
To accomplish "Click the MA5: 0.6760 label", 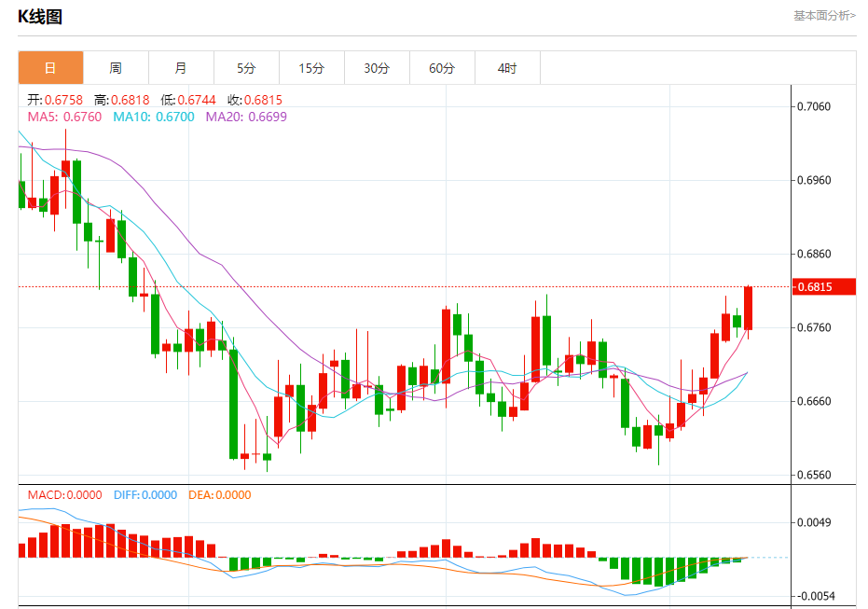I will [64, 117].
